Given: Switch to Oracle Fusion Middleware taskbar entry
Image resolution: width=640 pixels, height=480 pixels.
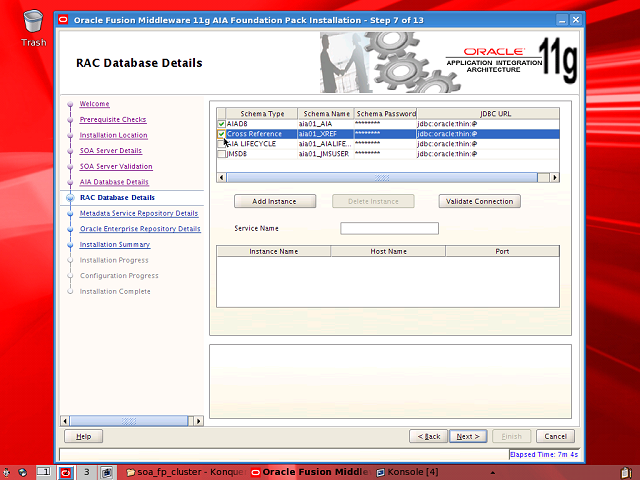Looking at the screenshot, I should pos(311,472).
